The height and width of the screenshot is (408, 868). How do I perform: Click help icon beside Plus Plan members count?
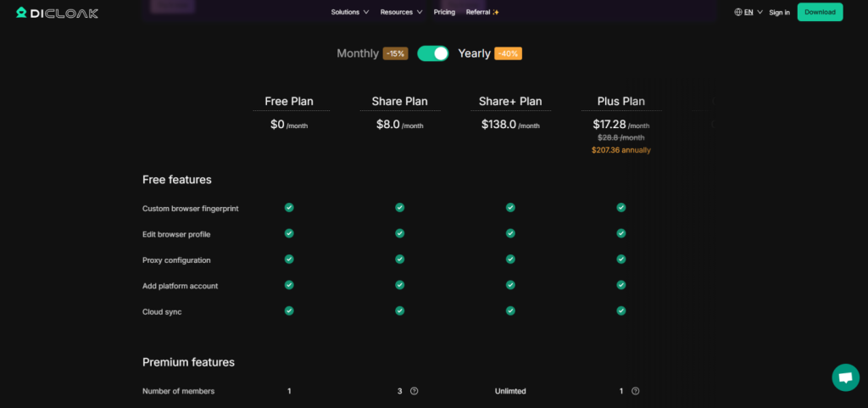[x=635, y=391]
